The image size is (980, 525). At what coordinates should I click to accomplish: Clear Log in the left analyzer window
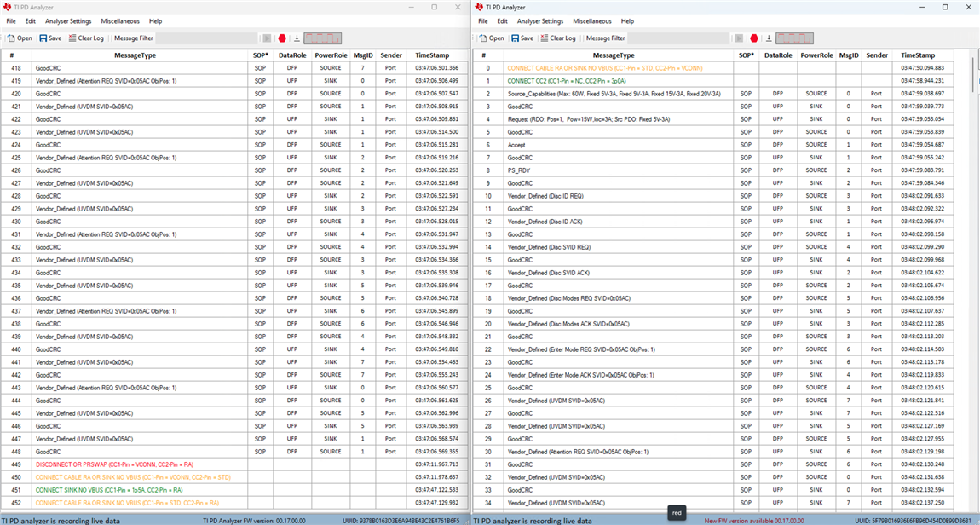pos(86,38)
